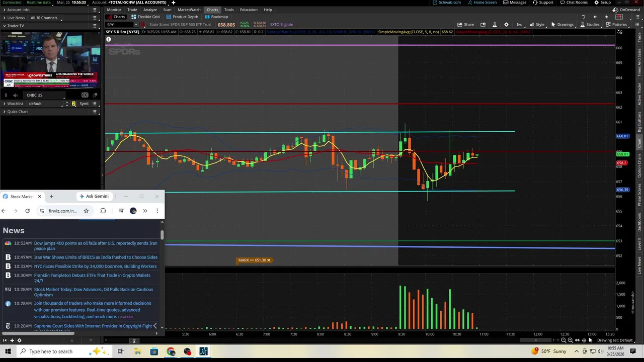This screenshot has height=362, width=644.
Task: Open the All 10 Channels dropdown
Action: click(44, 18)
